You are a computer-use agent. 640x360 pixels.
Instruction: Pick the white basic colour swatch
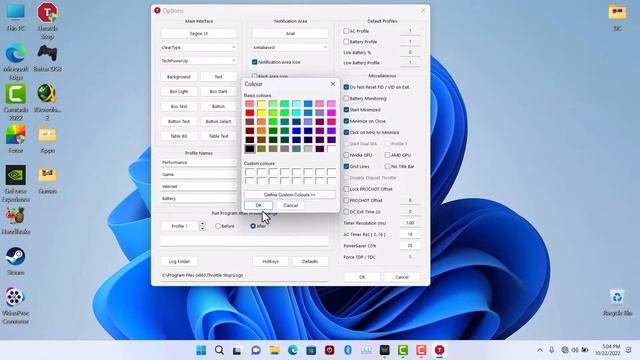coord(331,149)
